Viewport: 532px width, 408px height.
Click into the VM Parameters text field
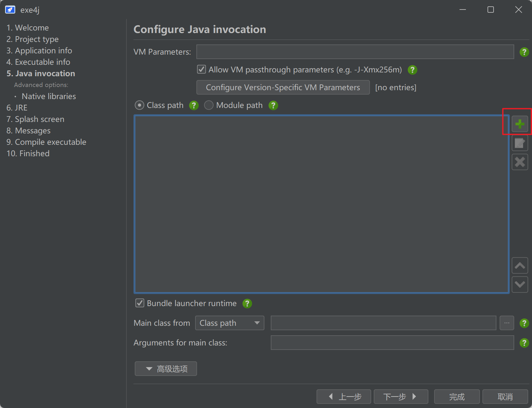pos(355,52)
